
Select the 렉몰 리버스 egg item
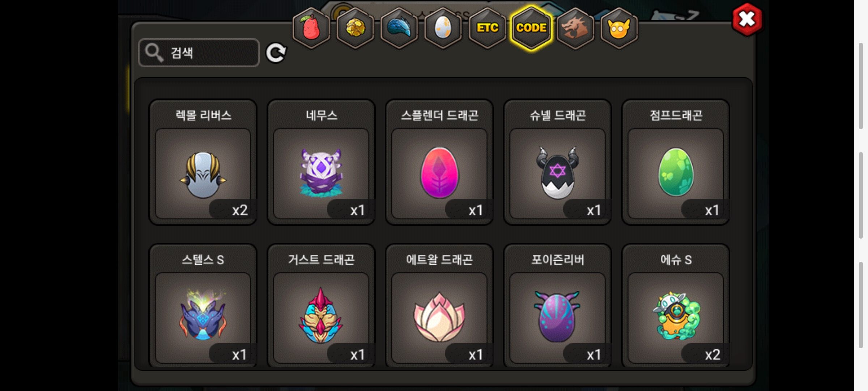tap(203, 162)
